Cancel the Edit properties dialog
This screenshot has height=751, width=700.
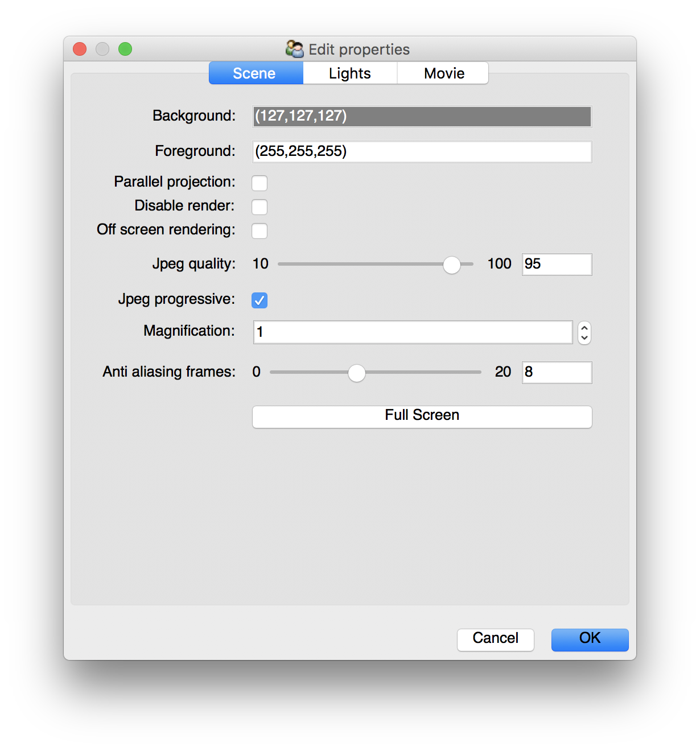[496, 639]
